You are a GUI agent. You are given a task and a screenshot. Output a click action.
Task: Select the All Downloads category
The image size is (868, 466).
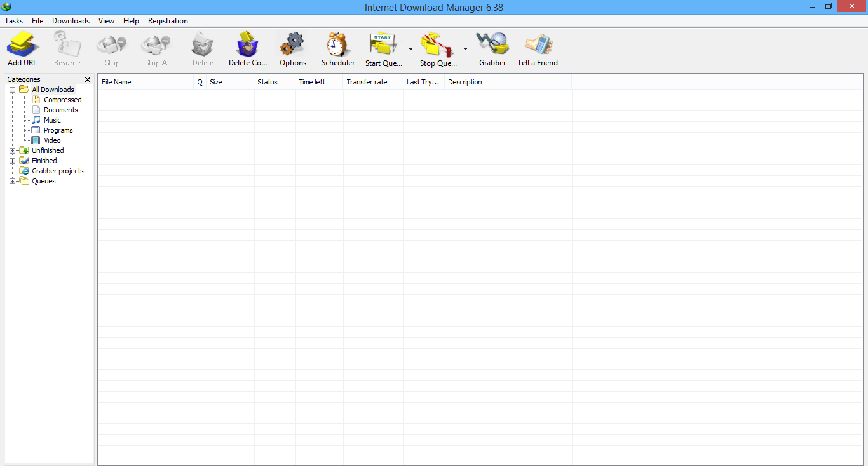[53, 90]
